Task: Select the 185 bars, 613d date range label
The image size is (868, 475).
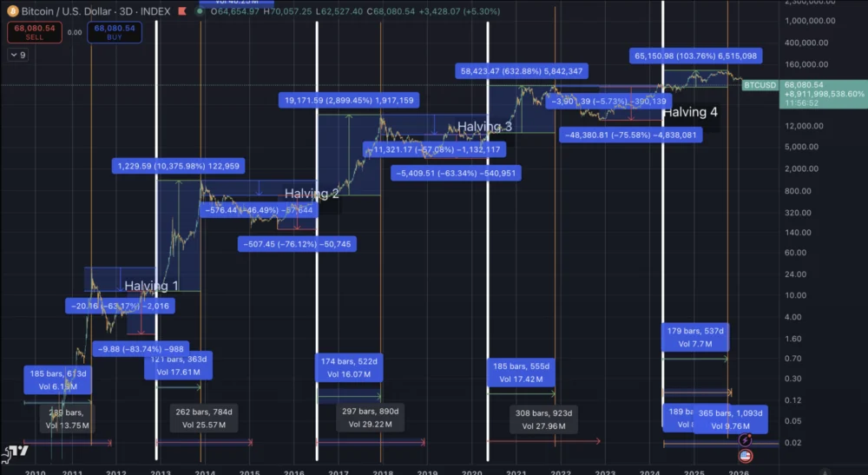Action: click(x=57, y=379)
